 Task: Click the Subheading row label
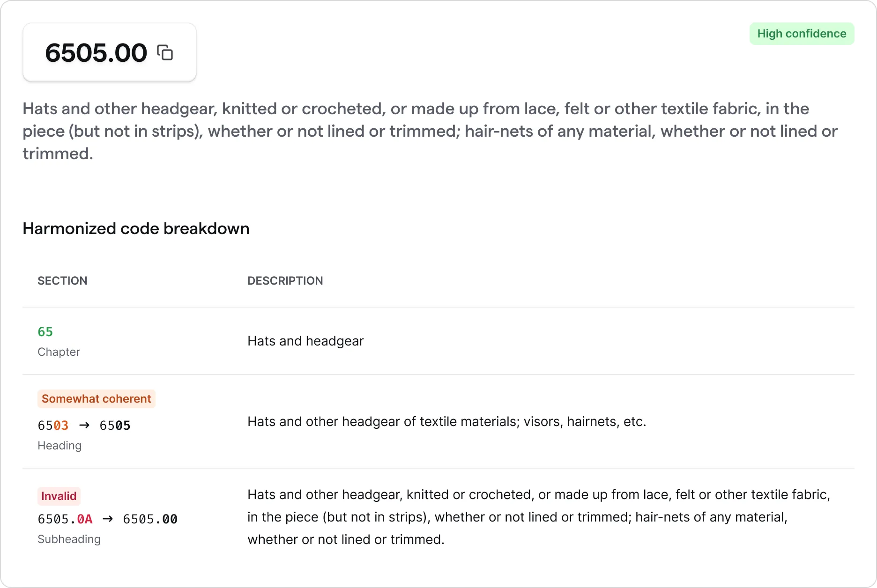(x=69, y=539)
